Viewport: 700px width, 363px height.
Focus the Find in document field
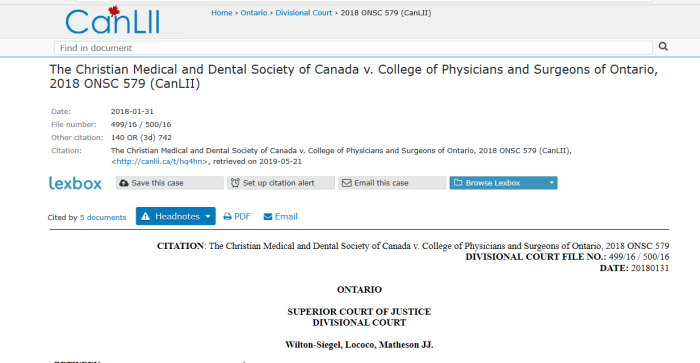point(353,48)
